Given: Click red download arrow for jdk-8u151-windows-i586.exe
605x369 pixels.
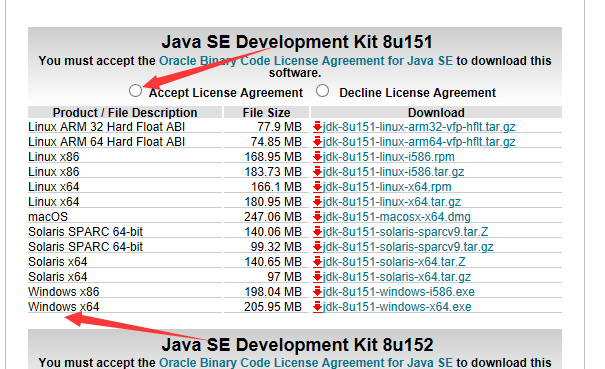Looking at the screenshot, I should [318, 292].
